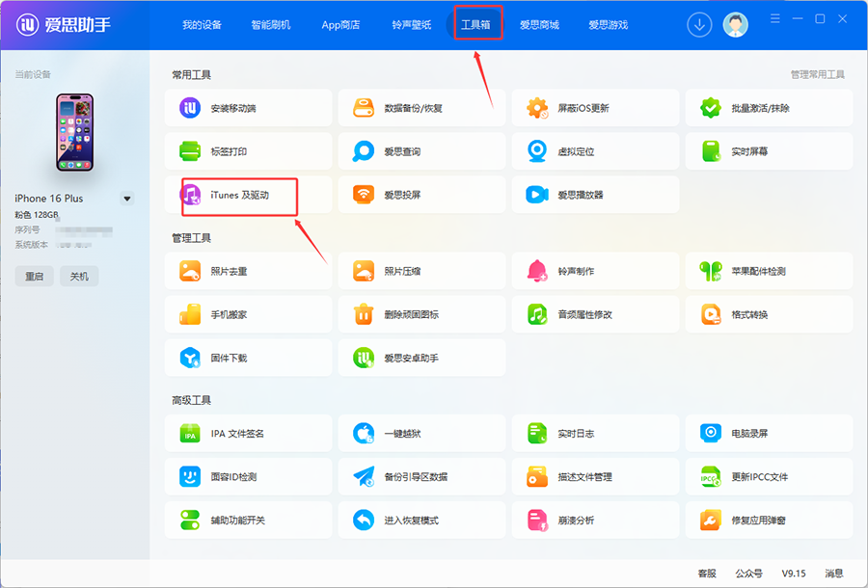Open the 标签打印 printer icon

click(190, 151)
